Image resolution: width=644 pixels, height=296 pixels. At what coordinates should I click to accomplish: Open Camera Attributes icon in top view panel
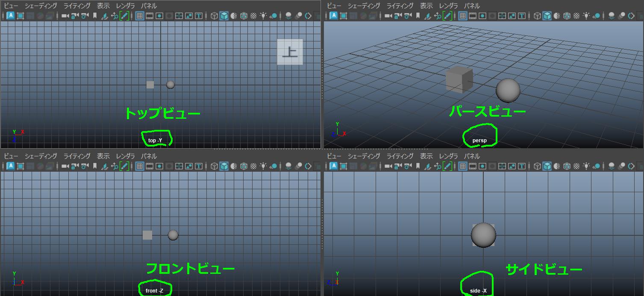click(85, 16)
